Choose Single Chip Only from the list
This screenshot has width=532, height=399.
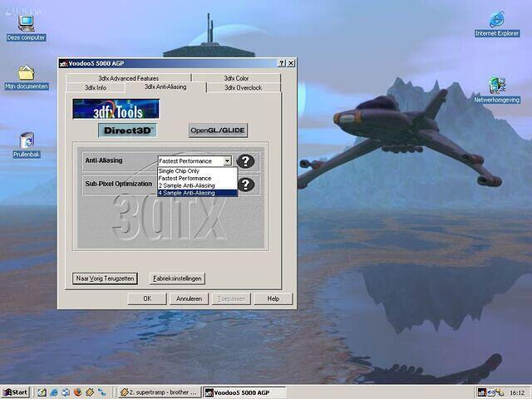point(198,171)
